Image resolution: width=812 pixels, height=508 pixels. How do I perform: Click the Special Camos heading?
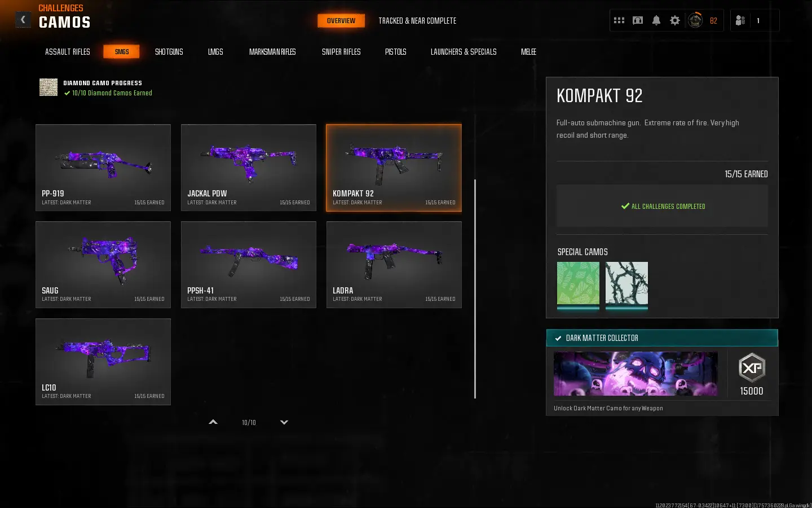(582, 252)
